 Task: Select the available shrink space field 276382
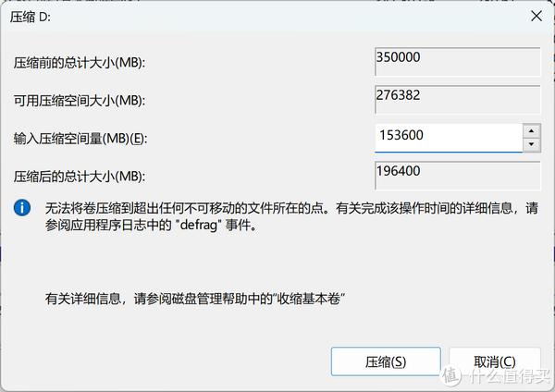coord(457,100)
